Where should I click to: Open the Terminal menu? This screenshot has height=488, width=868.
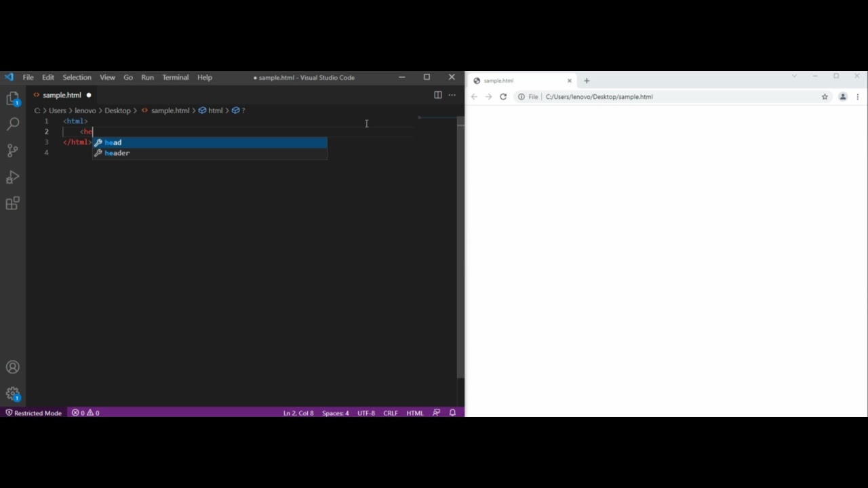point(175,77)
